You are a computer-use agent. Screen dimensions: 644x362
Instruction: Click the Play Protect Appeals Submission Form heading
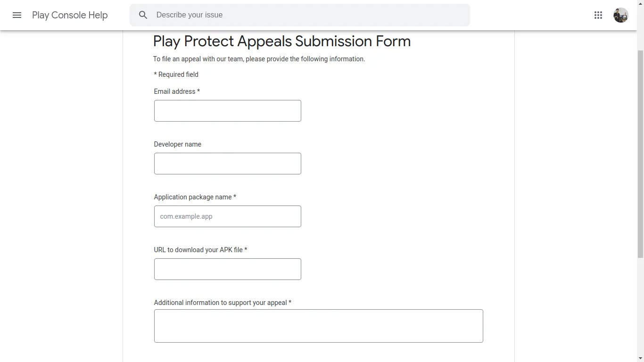point(281,41)
